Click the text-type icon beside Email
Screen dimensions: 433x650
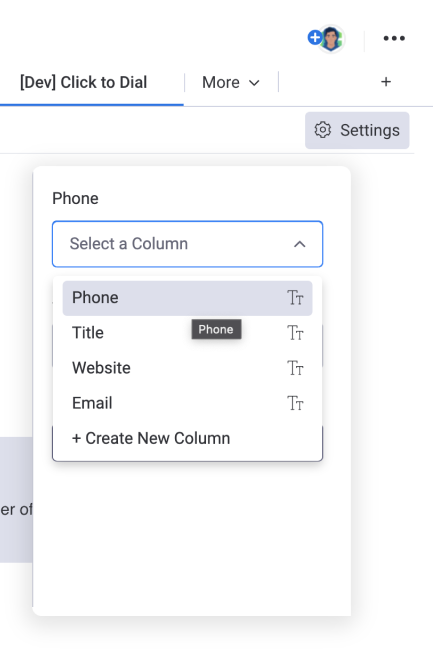coord(295,403)
